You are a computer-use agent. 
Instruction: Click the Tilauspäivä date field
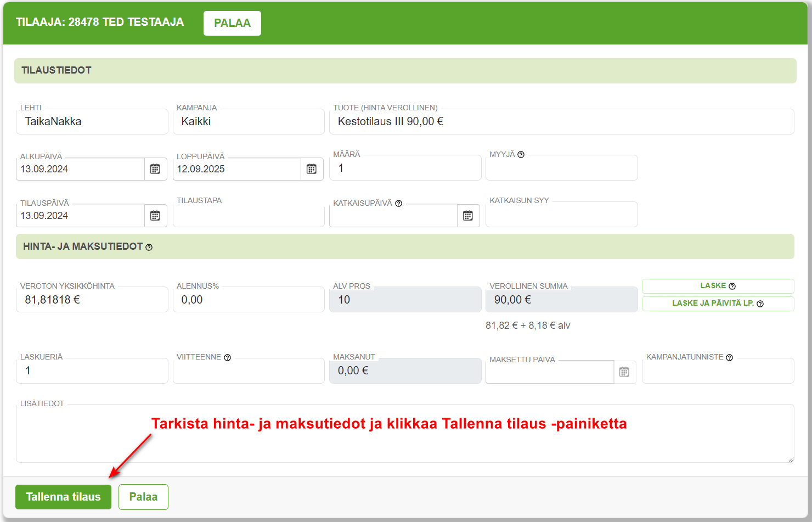80,216
